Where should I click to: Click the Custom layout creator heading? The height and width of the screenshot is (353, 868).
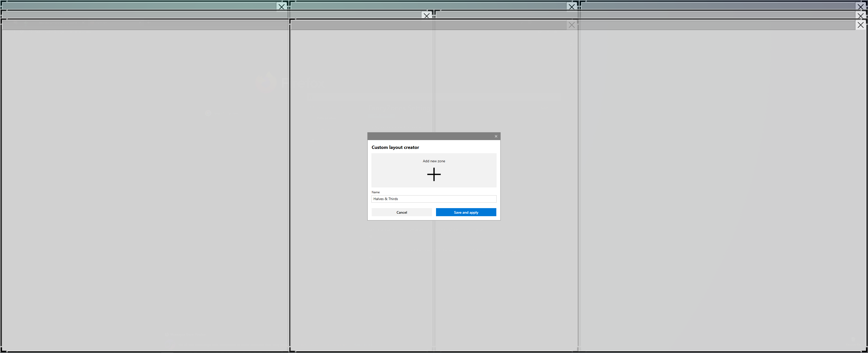point(395,147)
